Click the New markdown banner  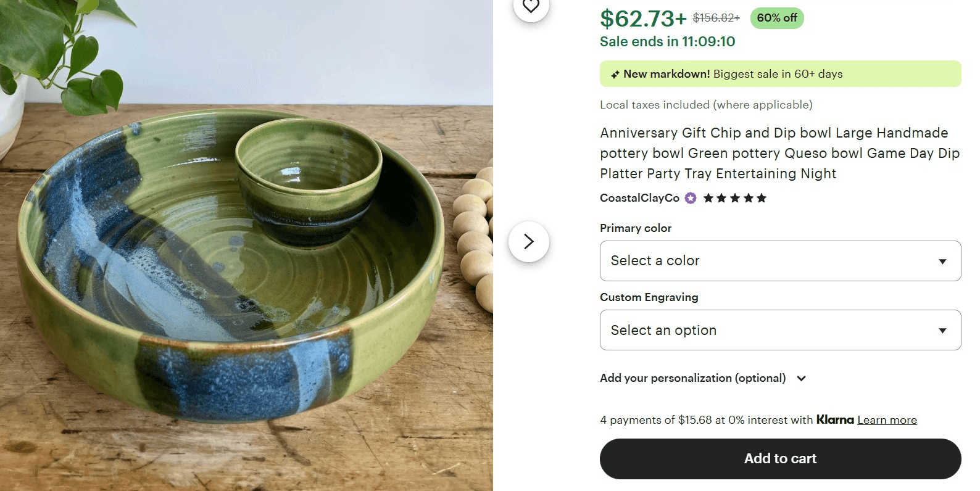[x=780, y=74]
